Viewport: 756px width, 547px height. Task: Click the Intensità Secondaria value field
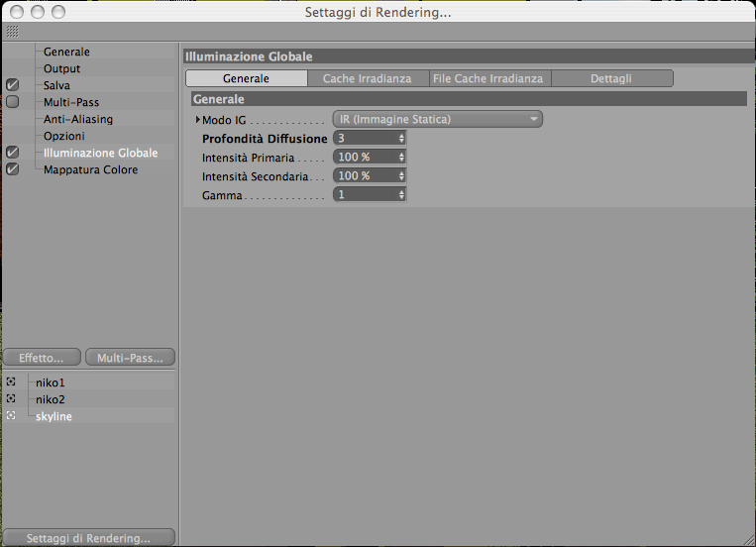[365, 176]
